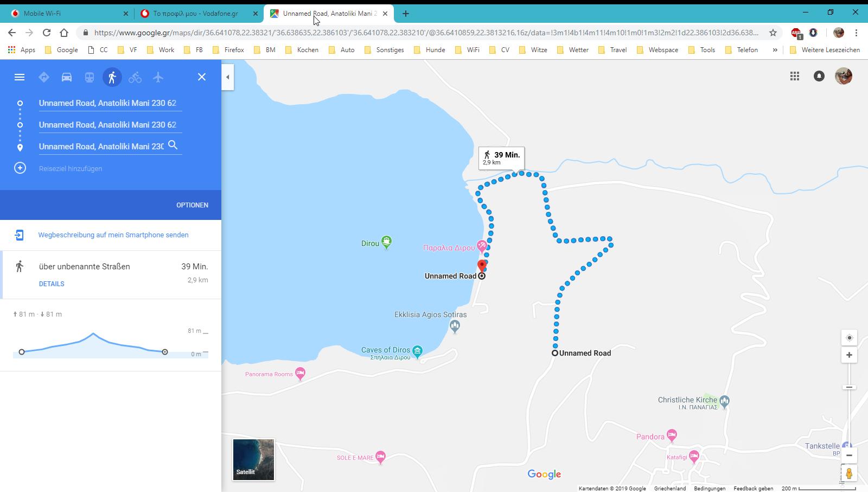
Task: Click the browser address bar
Action: coord(426,33)
